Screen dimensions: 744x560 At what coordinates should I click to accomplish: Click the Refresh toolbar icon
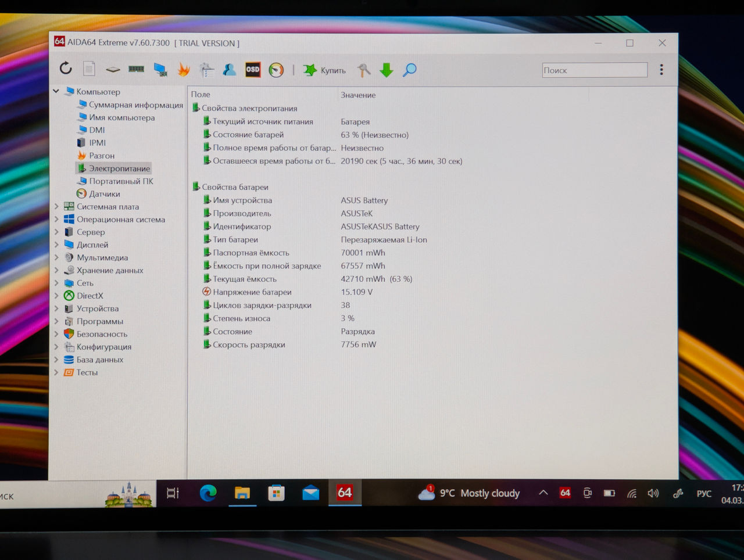tap(66, 69)
